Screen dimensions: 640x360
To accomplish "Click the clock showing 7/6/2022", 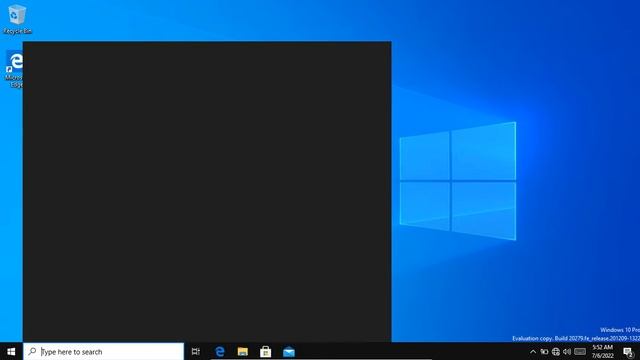I will 602,351.
